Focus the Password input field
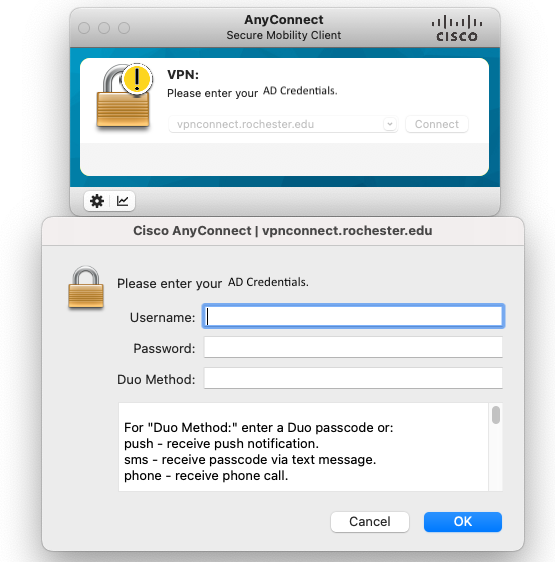 pos(353,347)
